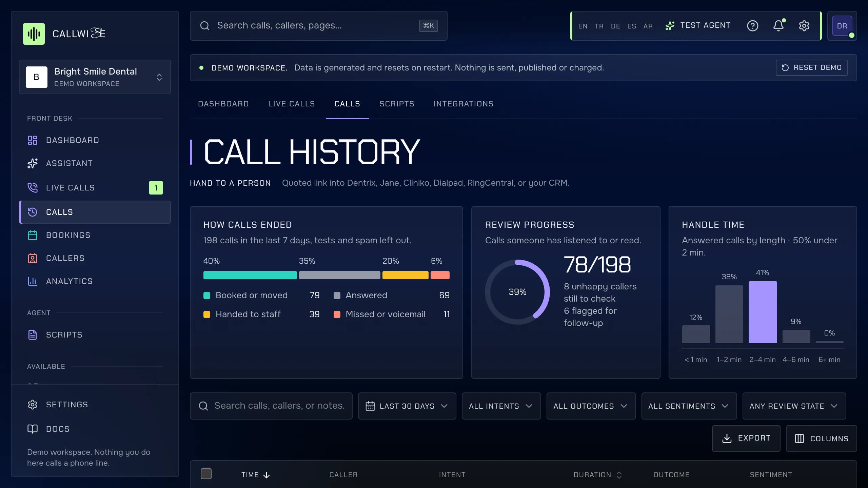Click the Caller column header
This screenshot has width=868, height=488.
point(343,475)
